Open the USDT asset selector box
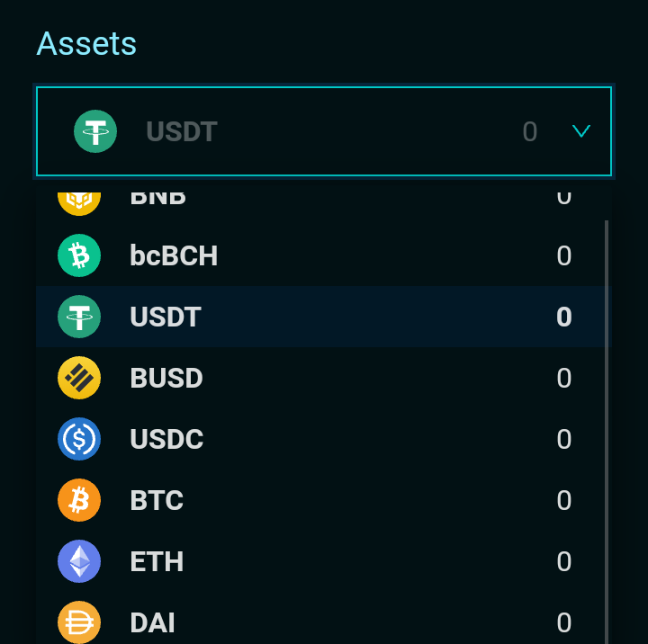The image size is (648, 644). (324, 131)
